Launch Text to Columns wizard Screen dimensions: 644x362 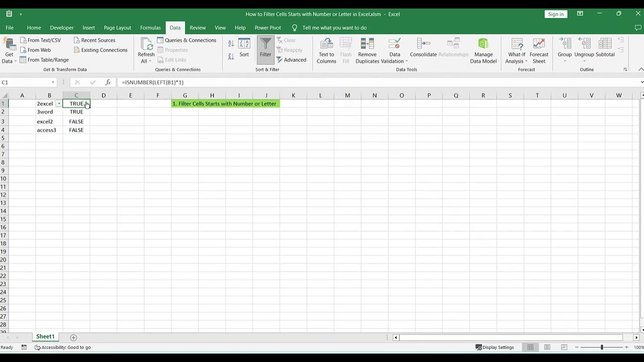coord(327,51)
